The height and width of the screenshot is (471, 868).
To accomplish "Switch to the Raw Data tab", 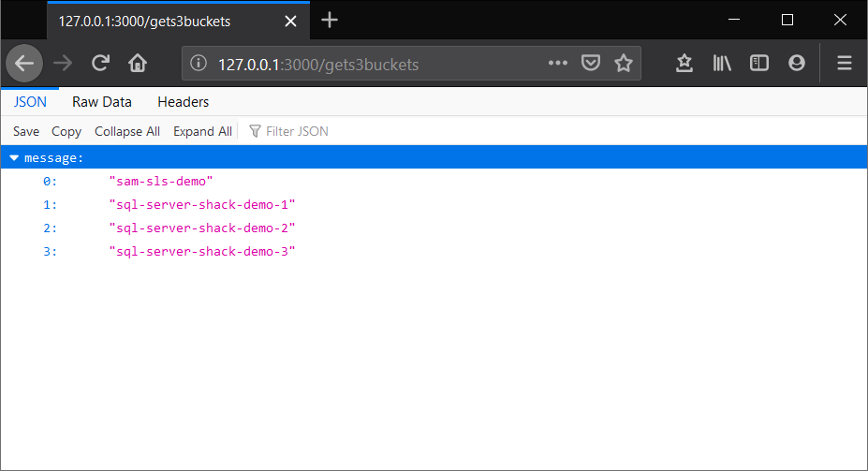I will click(x=102, y=102).
